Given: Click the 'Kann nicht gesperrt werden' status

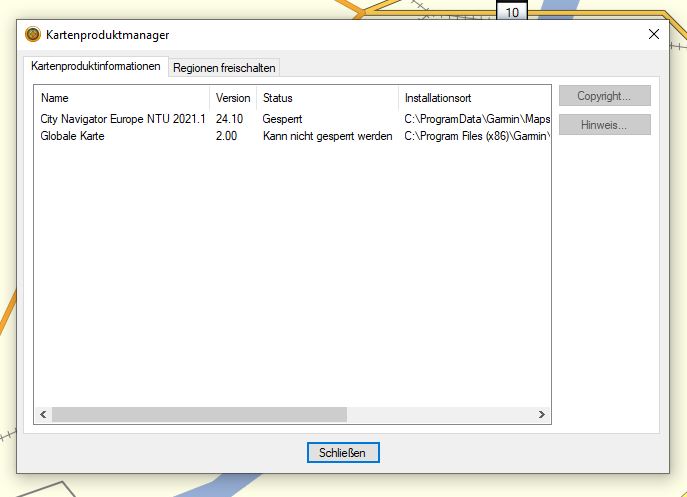Looking at the screenshot, I should click(327, 136).
